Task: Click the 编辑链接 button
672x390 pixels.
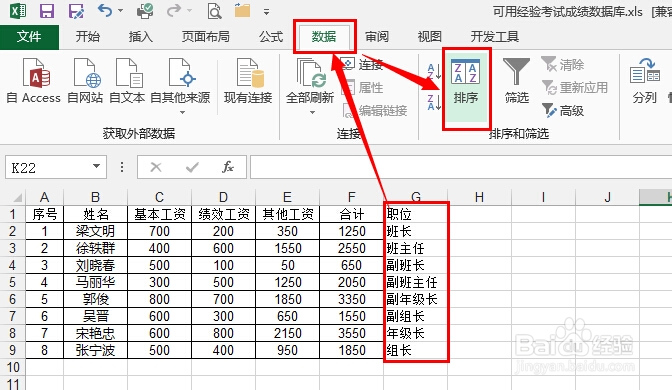Action: pos(375,111)
